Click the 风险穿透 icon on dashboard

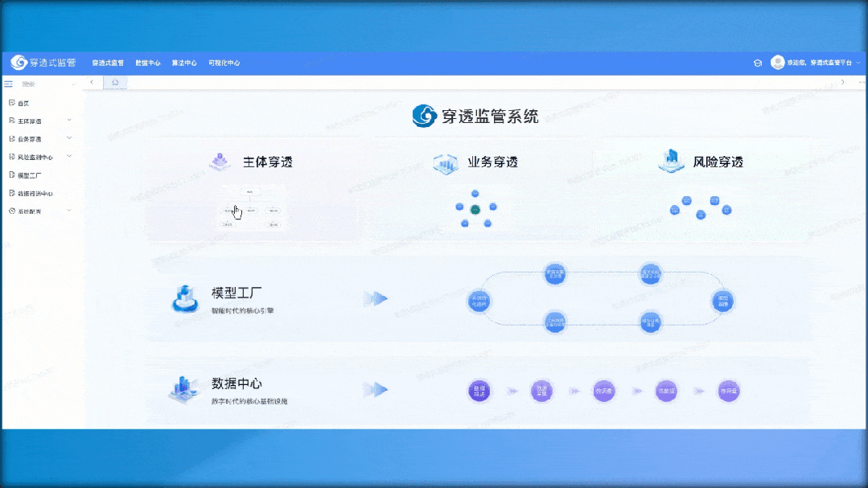(670, 162)
